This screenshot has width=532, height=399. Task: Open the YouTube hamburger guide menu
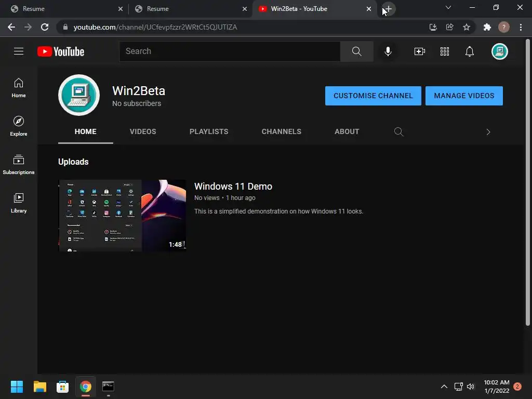19,51
